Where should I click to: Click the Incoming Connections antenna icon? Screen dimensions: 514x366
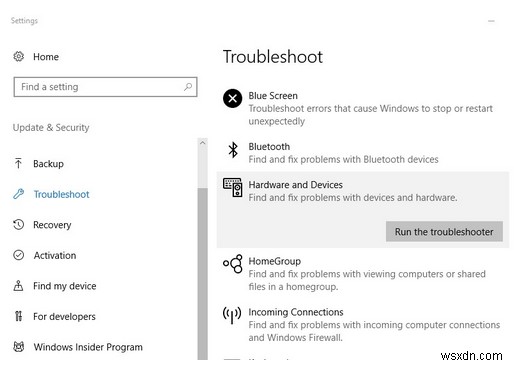pos(232,315)
